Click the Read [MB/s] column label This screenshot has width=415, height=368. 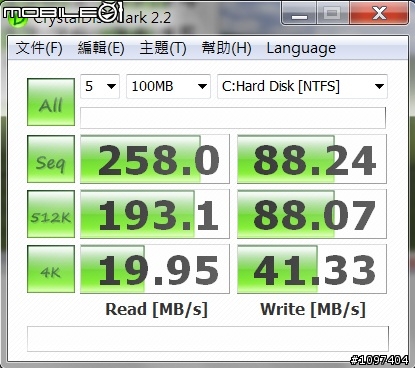click(x=156, y=309)
